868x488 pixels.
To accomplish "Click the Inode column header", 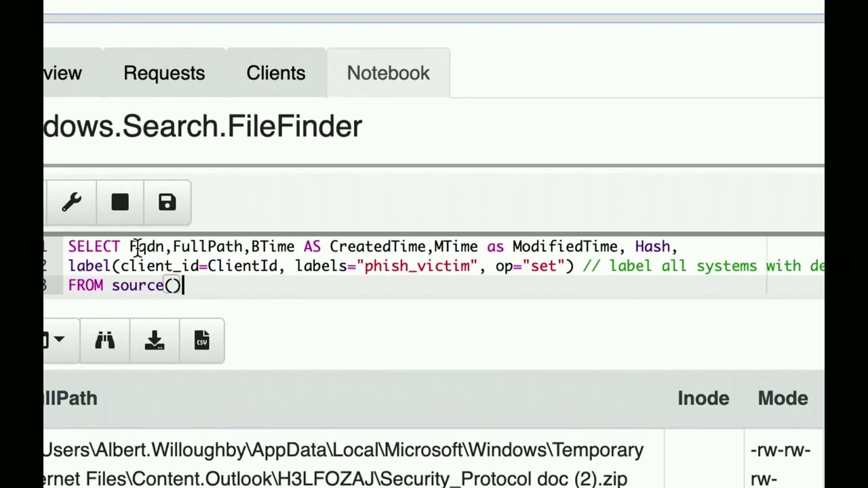I will coord(703,399).
